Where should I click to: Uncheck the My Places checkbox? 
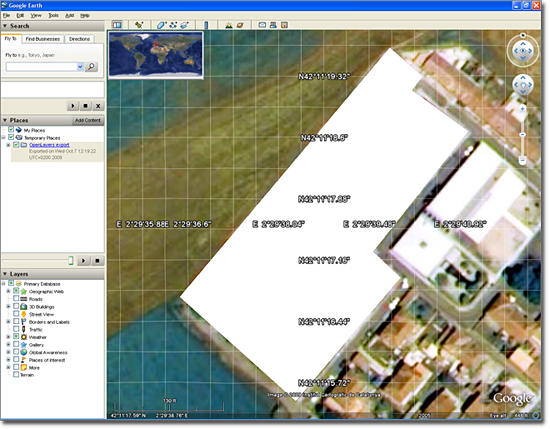tap(11, 129)
